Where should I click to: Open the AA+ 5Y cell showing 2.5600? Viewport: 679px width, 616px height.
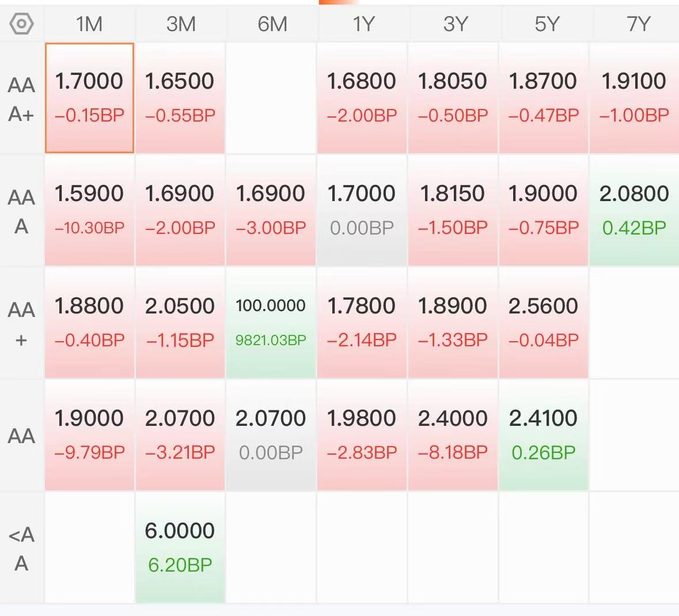click(x=544, y=323)
